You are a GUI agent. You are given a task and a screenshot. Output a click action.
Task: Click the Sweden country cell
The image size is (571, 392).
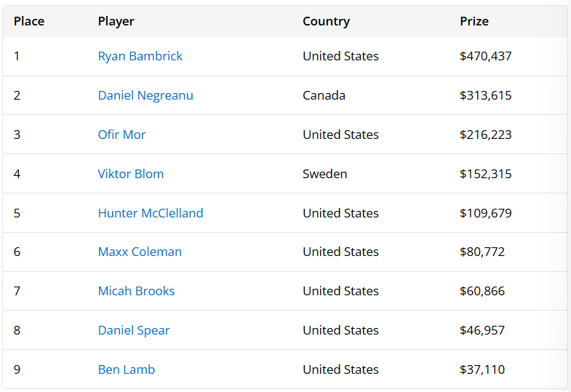pos(325,174)
